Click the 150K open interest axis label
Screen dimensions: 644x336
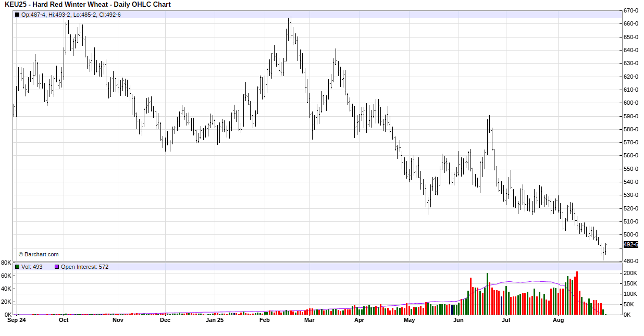coord(630,283)
